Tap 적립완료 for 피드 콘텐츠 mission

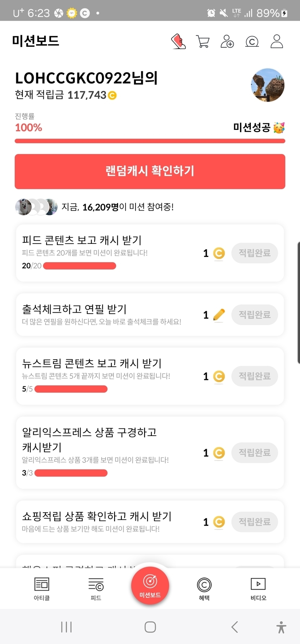pos(254,253)
